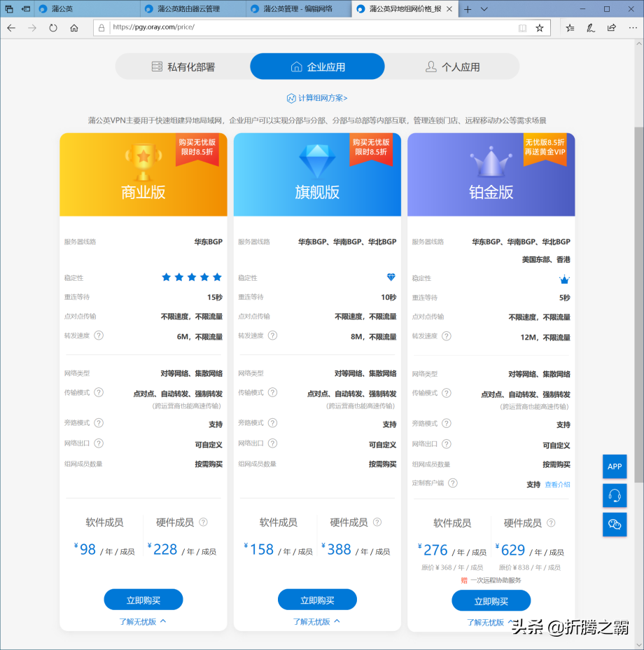Open 查看介绍 link in 铂金版
Image resolution: width=644 pixels, height=650 pixels.
pyautogui.click(x=557, y=484)
